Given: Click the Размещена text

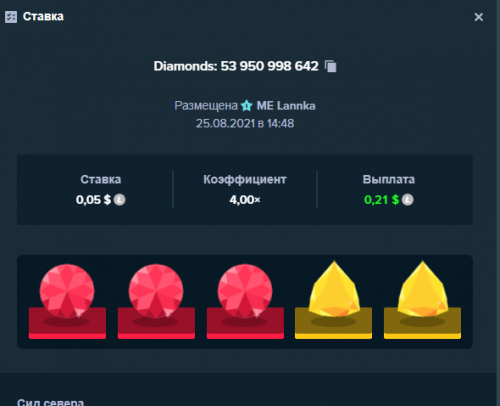Looking at the screenshot, I should [206, 106].
